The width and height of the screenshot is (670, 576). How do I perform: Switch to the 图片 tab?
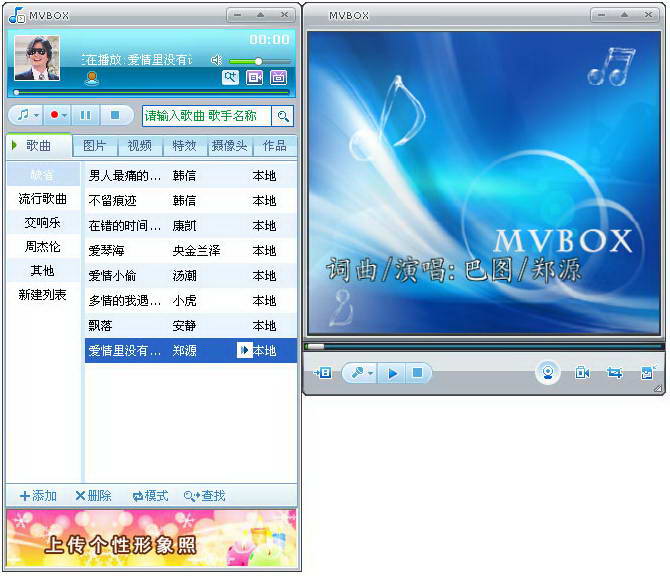coord(94,146)
